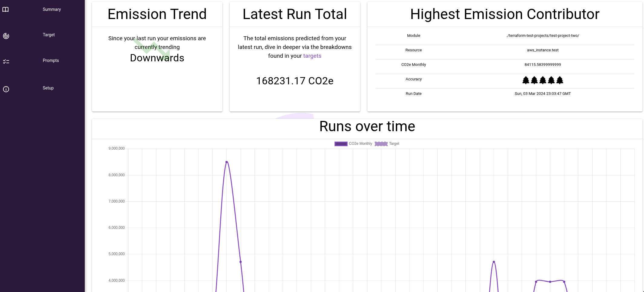The height and width of the screenshot is (292, 644).
Task: Select the 84115.58399999999 value
Action: tap(543, 65)
